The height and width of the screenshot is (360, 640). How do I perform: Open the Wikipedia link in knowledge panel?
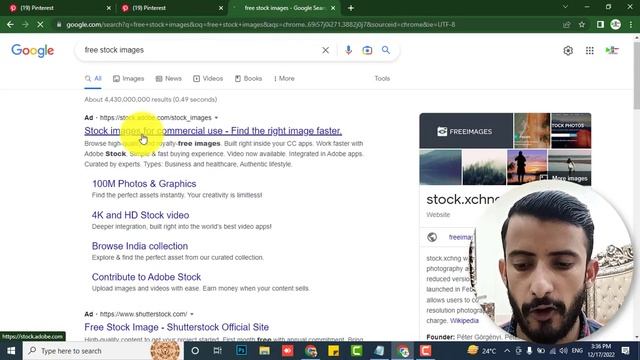464,321
